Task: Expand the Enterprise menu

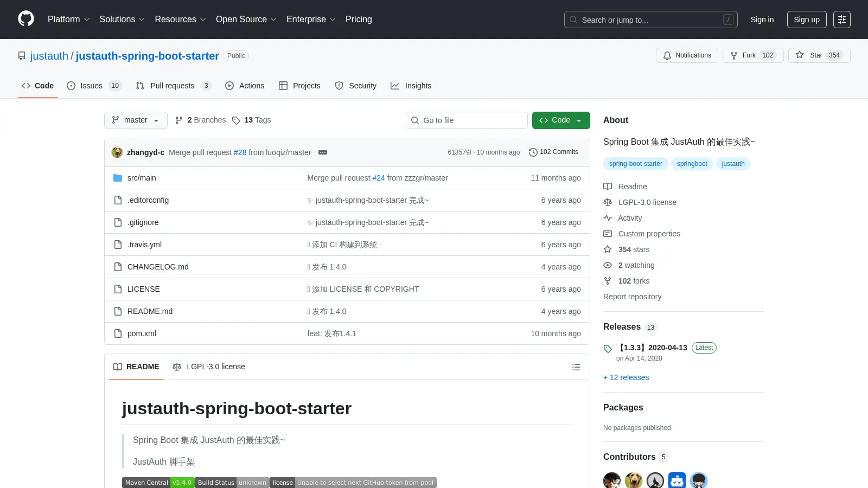Action: tap(311, 20)
